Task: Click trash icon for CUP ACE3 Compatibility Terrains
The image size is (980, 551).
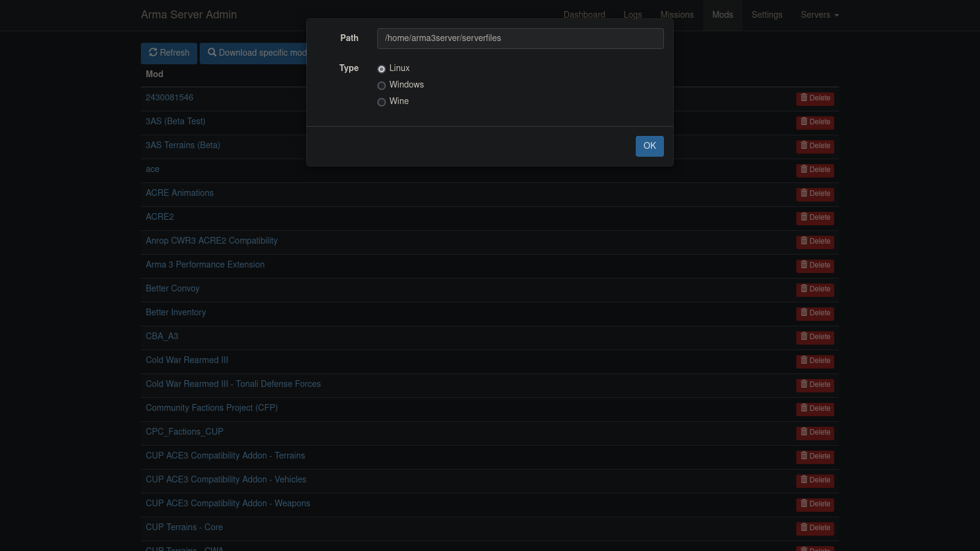Action: (x=804, y=456)
